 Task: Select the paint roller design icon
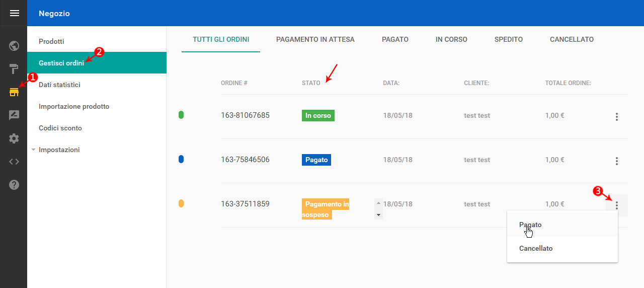[x=14, y=69]
